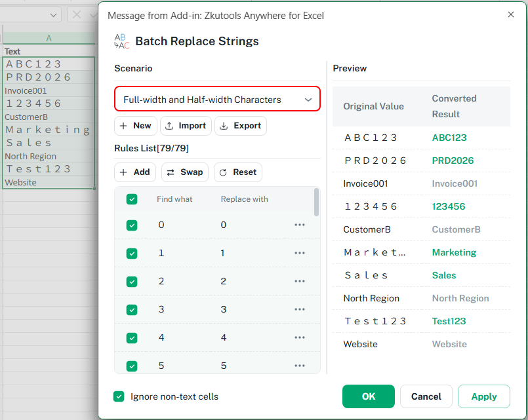Click Replace with value 3

pos(224,309)
